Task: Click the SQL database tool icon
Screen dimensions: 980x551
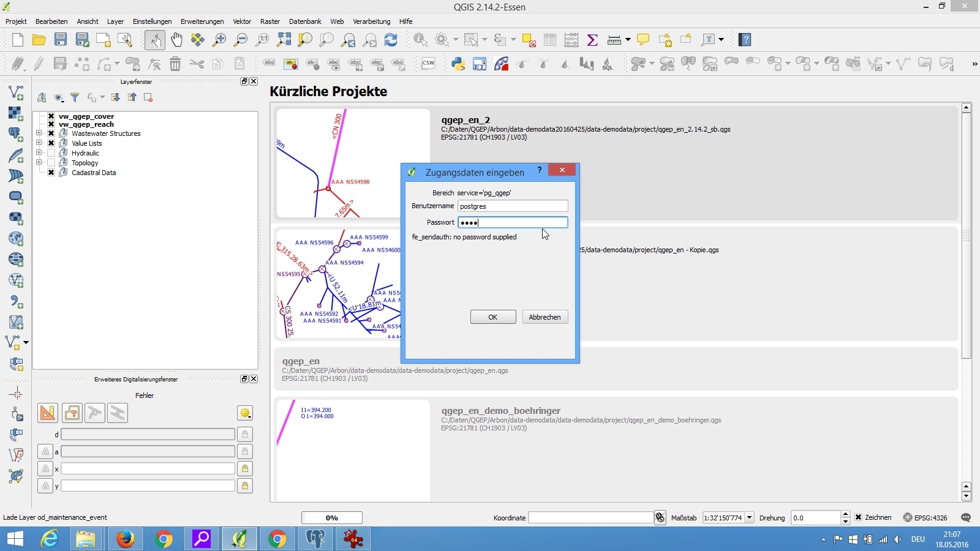Action: point(608,64)
